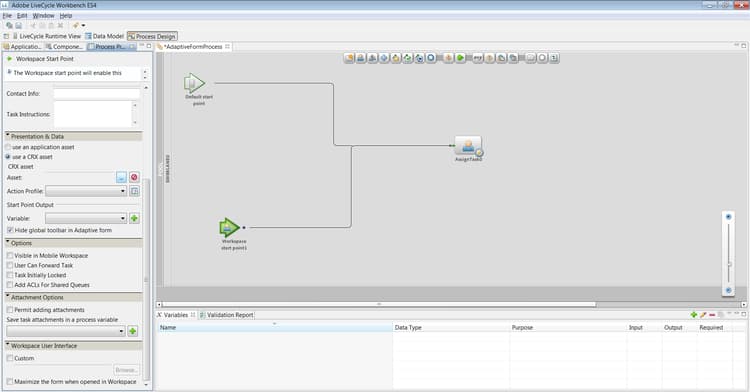Select the Workspace start point1 node
This screenshot has height=392, width=750.
pos(230,228)
